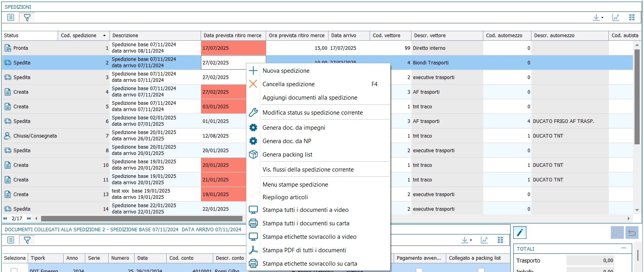This screenshot has height=272, width=644.
Task: Choose Genera packing list from context menu
Action: [x=287, y=155]
